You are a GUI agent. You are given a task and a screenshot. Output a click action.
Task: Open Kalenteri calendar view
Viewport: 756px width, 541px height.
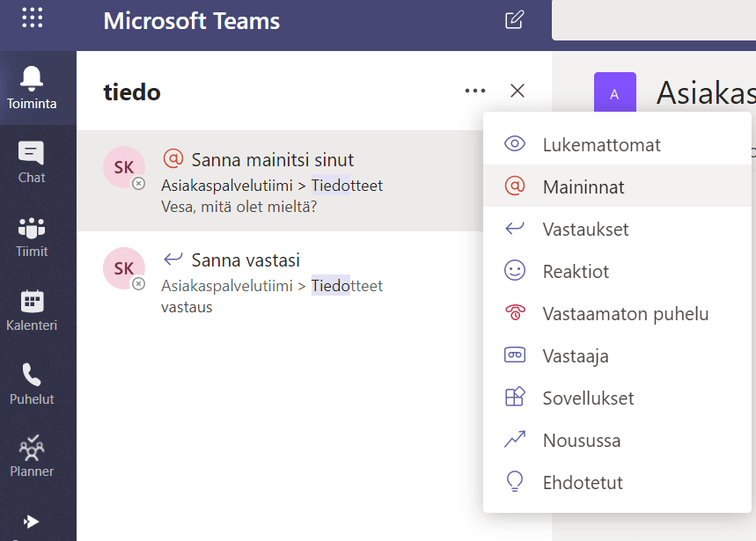(32, 311)
